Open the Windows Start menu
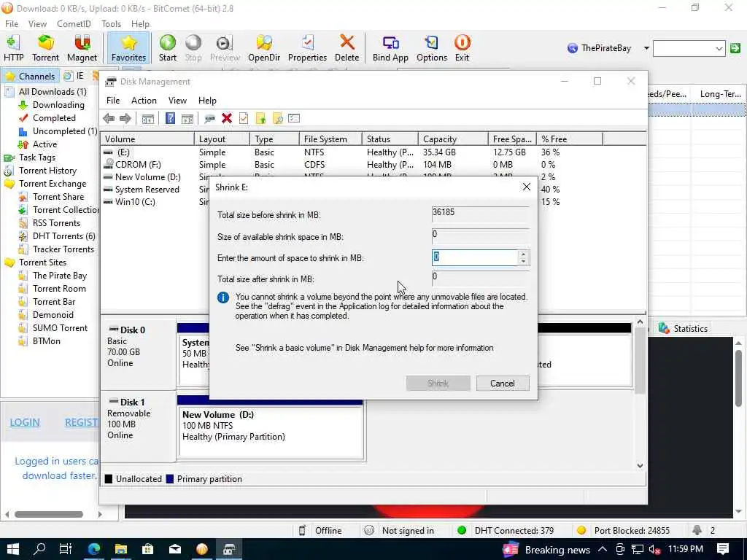 [13, 550]
